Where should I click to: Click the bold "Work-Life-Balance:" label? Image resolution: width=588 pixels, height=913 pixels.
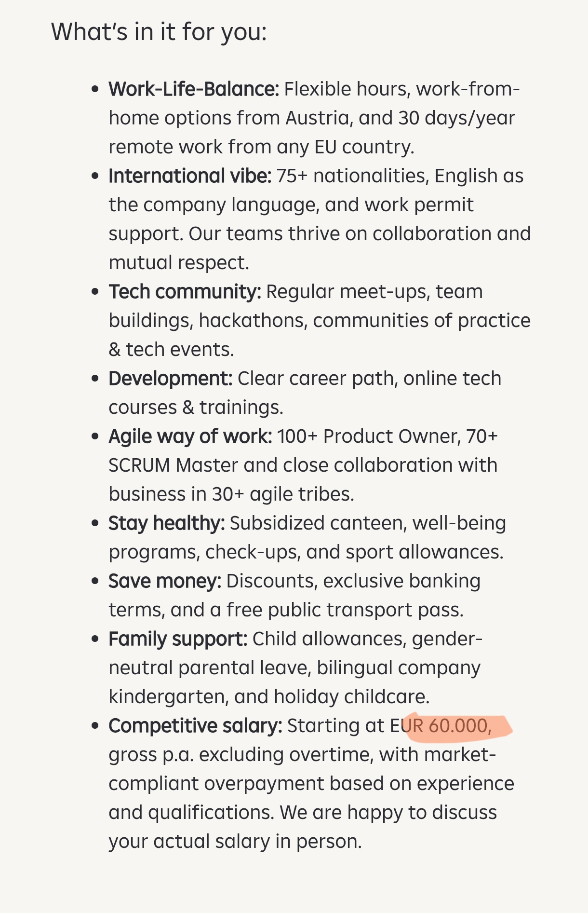194,89
